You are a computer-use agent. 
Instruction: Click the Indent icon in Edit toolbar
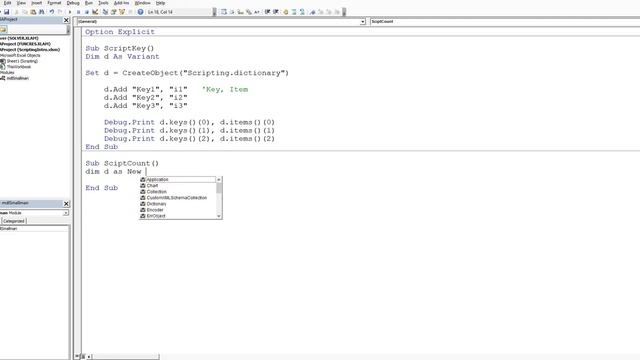click(267, 12)
